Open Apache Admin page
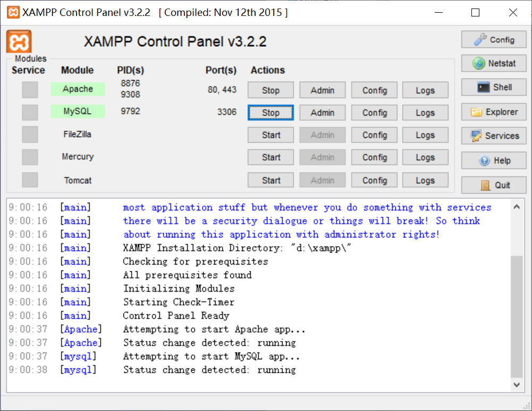532x411 pixels. coord(322,90)
